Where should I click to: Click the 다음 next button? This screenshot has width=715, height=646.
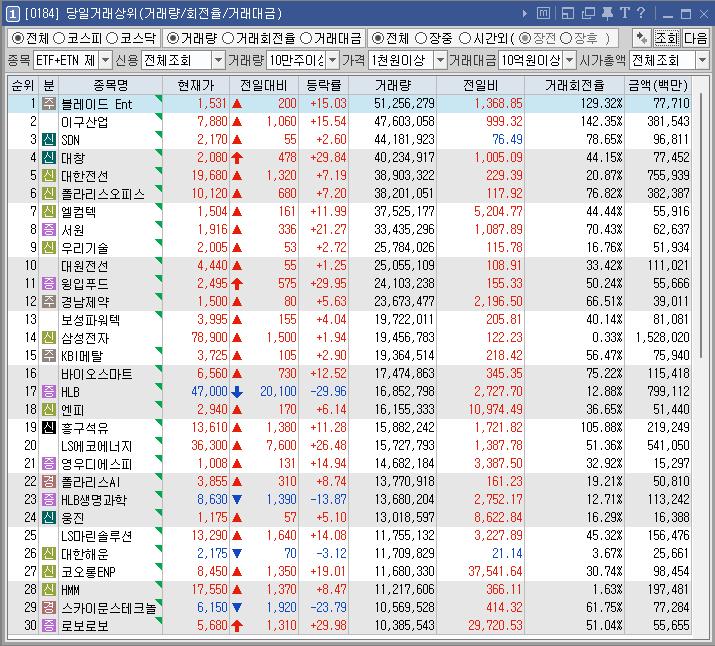[695, 38]
